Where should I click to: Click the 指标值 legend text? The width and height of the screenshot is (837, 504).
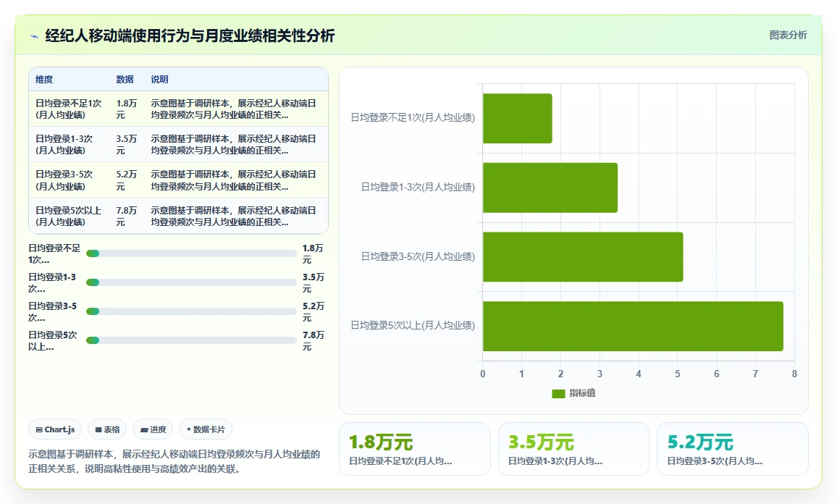coord(582,393)
